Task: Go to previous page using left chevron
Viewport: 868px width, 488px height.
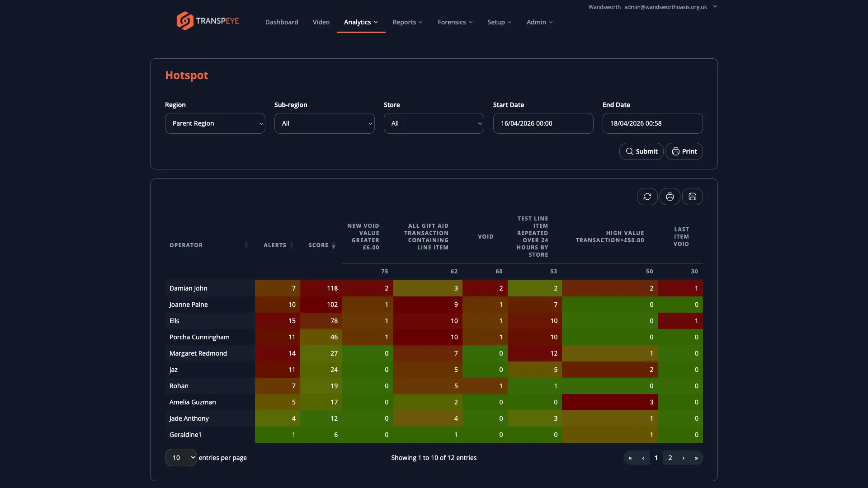Action: click(643, 458)
